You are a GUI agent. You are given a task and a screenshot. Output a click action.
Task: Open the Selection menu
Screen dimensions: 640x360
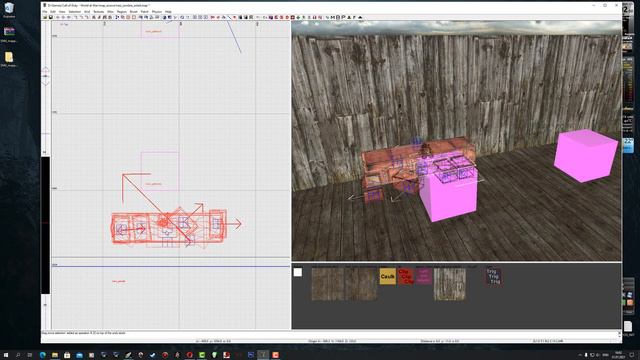(x=75, y=12)
